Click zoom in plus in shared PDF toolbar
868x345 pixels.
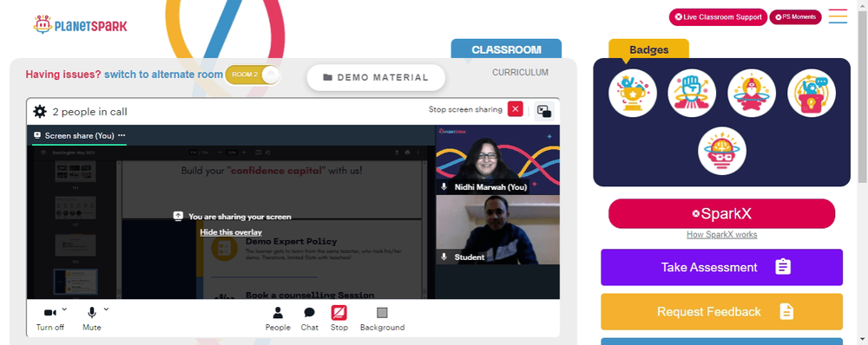click(244, 152)
